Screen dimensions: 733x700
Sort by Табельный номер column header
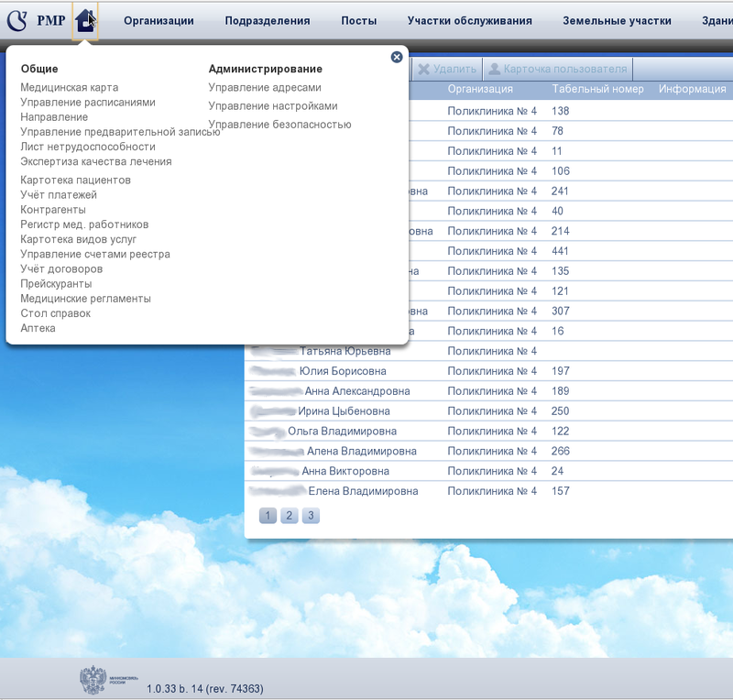click(597, 89)
